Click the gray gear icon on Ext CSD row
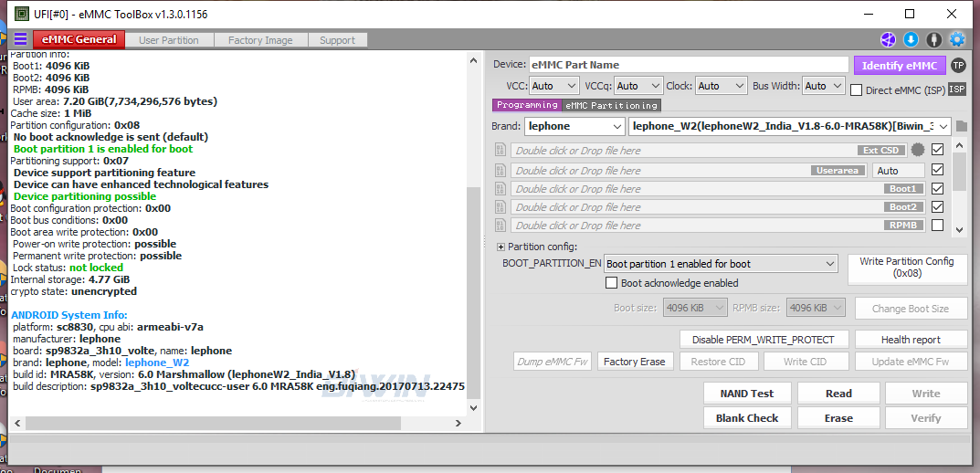Viewport: 980px width, 473px height. [918, 150]
